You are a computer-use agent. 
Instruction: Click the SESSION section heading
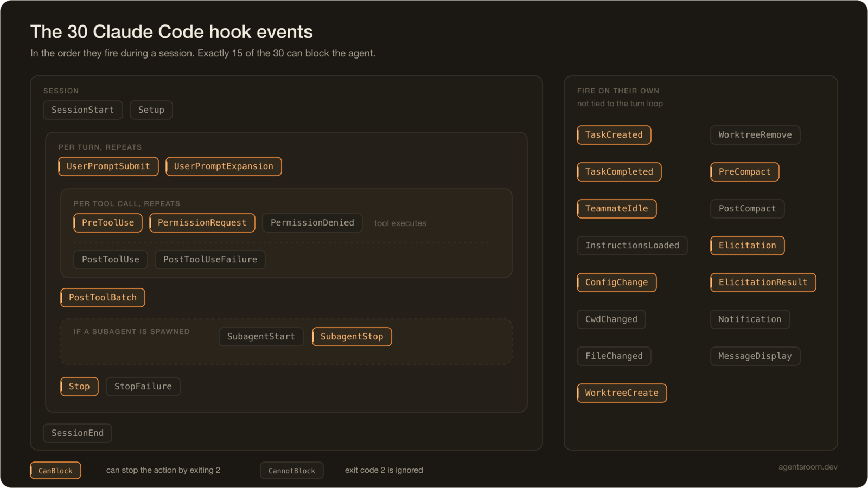tap(61, 91)
